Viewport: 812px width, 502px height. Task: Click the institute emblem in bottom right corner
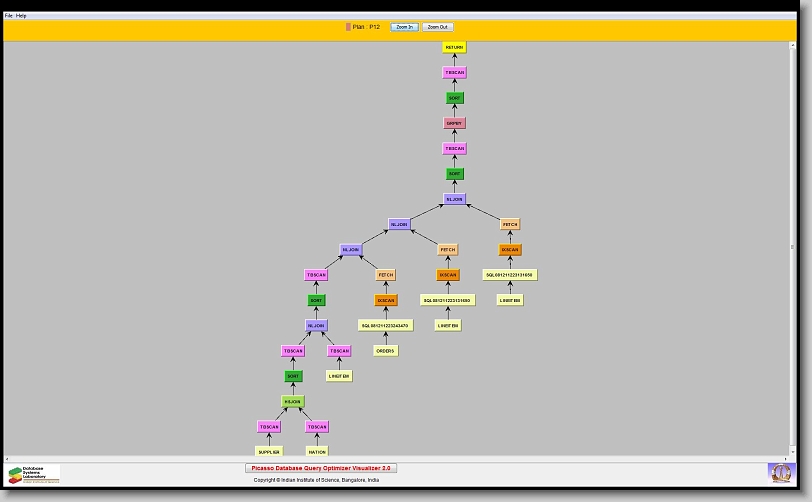click(x=779, y=472)
